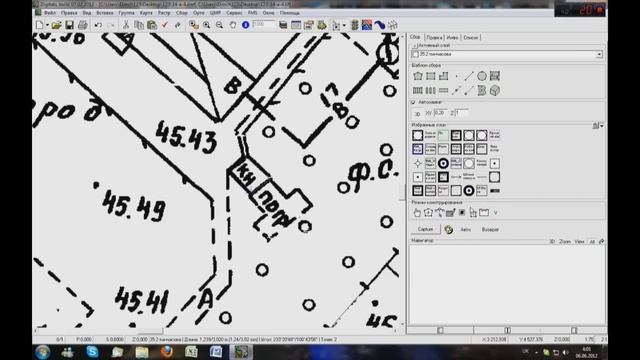The image size is (640, 360).
Task: Toggle the Автозахват checkbox
Action: tap(413, 102)
